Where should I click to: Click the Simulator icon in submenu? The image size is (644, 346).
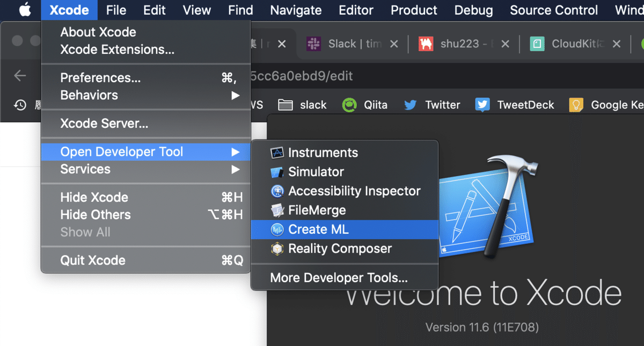(277, 172)
